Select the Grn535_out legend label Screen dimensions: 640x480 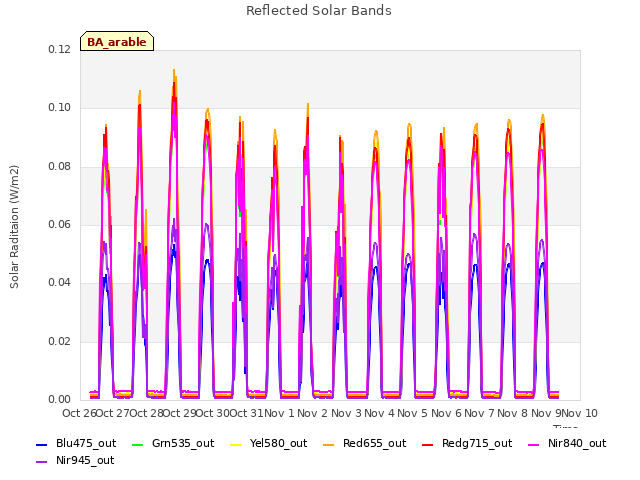(x=183, y=443)
